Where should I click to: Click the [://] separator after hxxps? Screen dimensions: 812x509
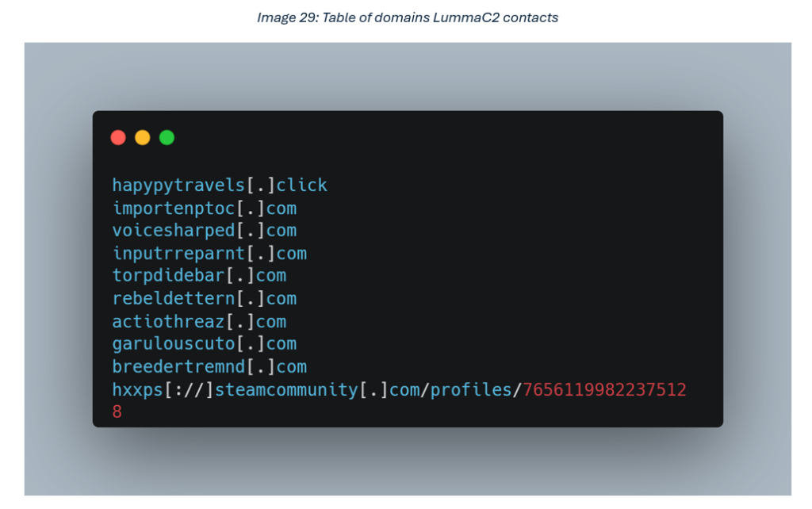[189, 390]
